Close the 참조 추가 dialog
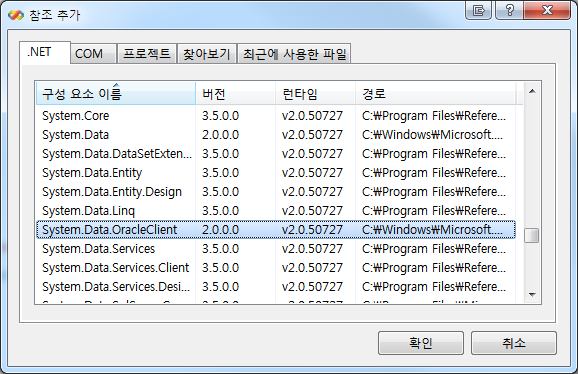This screenshot has height=374, width=578. 547,10
